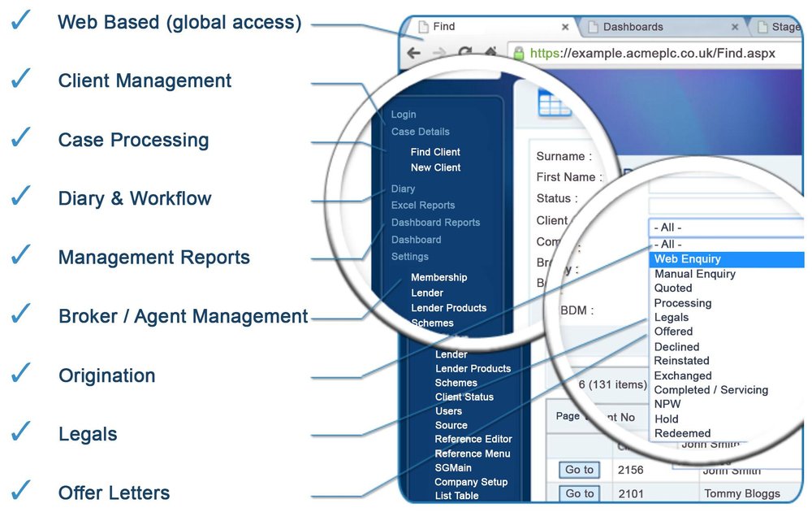Select Web Enquiry from status list
The height and width of the screenshot is (512, 812).
point(726,259)
